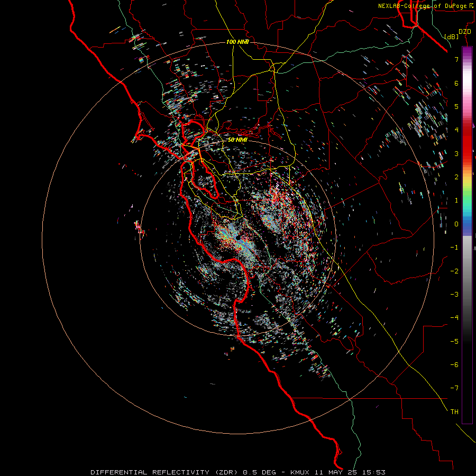Click the KMUX radar site dark center dot
The image size is (476, 476).
pyautogui.click(x=238, y=237)
